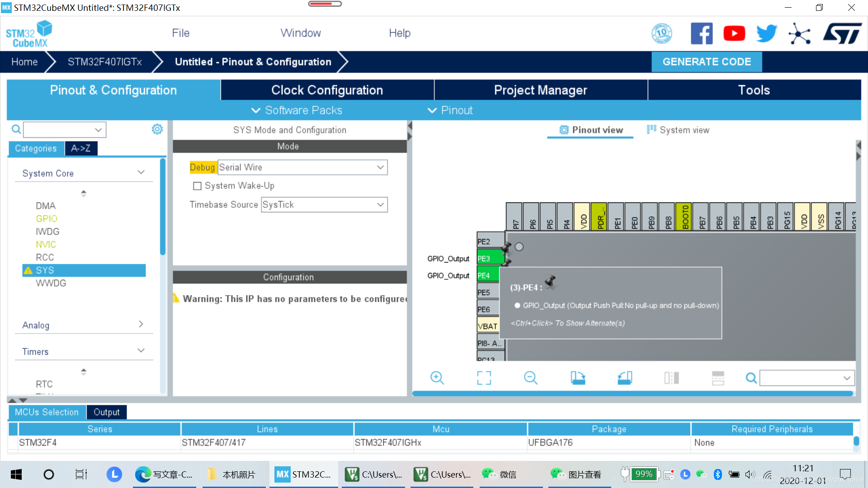Open the categories settings gear icon

coord(157,129)
